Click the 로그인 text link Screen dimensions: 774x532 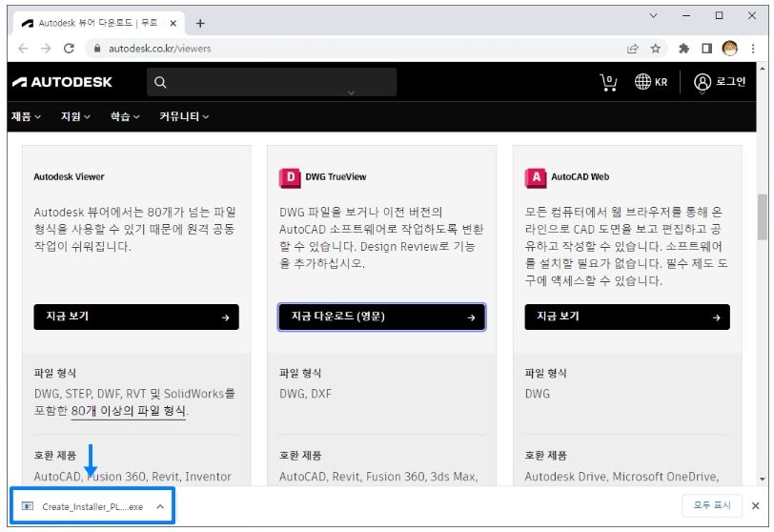[730, 81]
